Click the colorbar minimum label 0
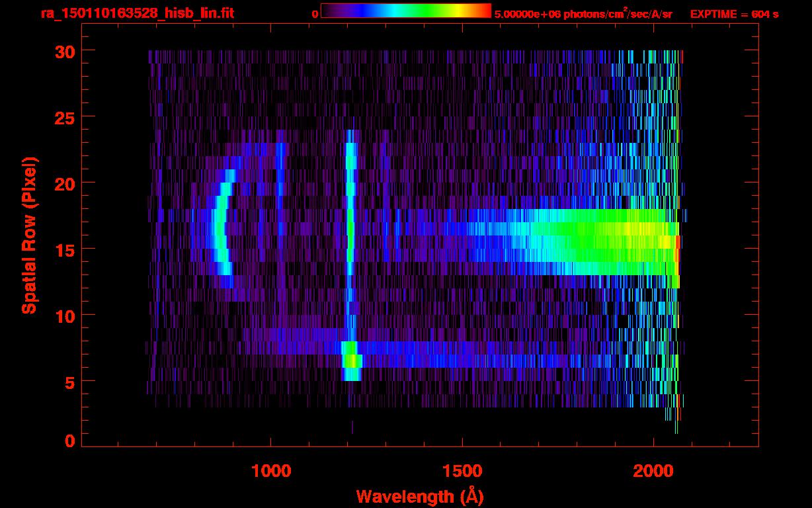The image size is (812, 508). (x=315, y=14)
